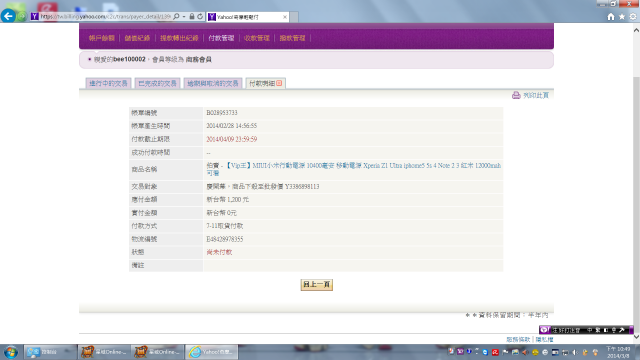Open the 撥款管理 menu item
This screenshot has width=640, height=360.
292,38
